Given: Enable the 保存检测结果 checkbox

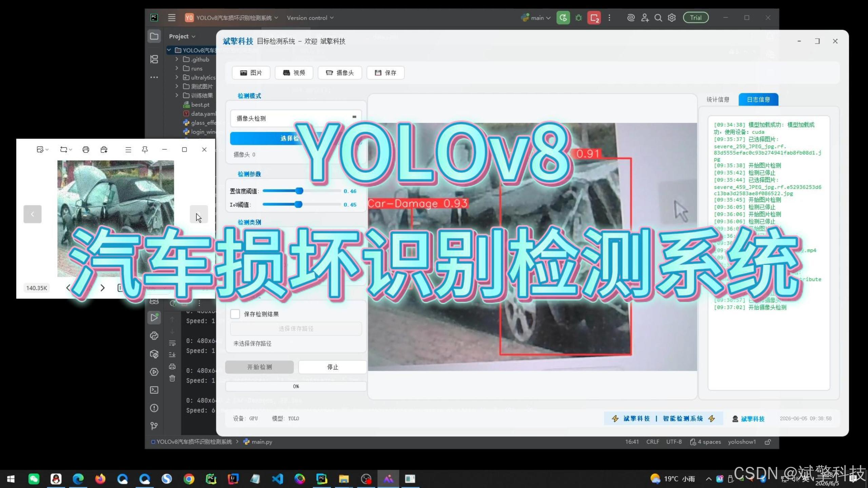Looking at the screenshot, I should coord(235,314).
